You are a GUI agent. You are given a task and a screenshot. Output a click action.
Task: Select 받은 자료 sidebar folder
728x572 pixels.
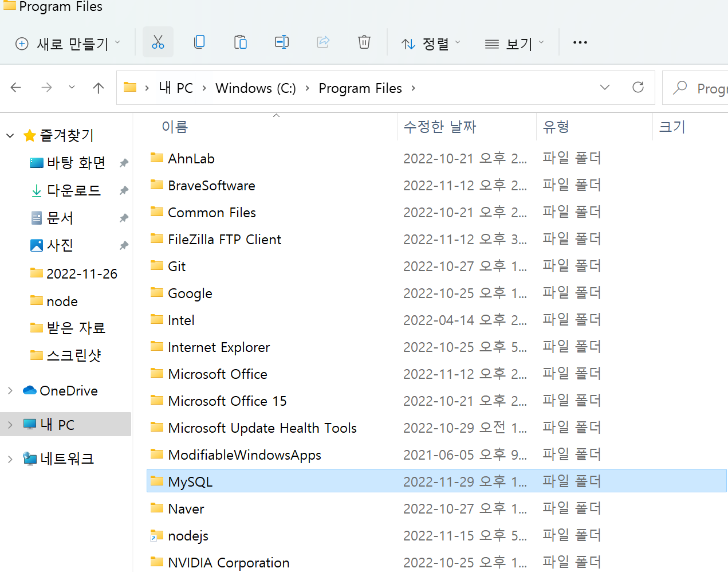coord(76,328)
